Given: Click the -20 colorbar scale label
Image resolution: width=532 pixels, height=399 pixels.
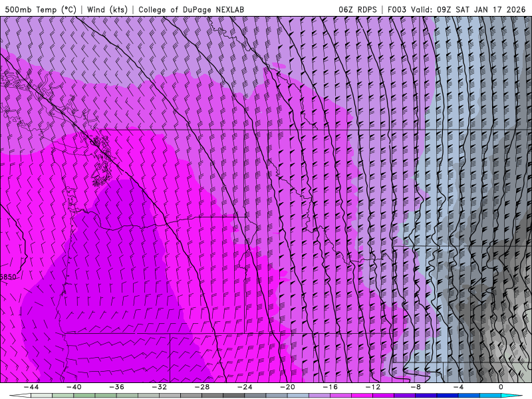Looking at the screenshot, I should 287,387.
